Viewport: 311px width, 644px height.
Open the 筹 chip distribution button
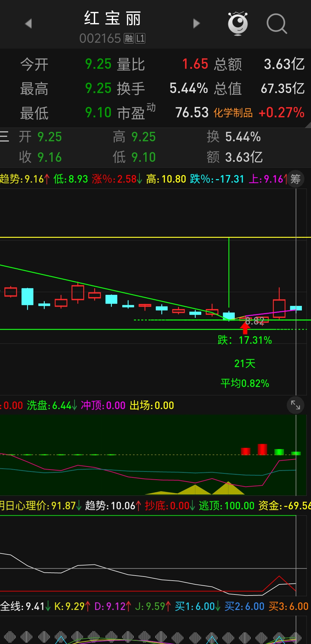(x=295, y=179)
